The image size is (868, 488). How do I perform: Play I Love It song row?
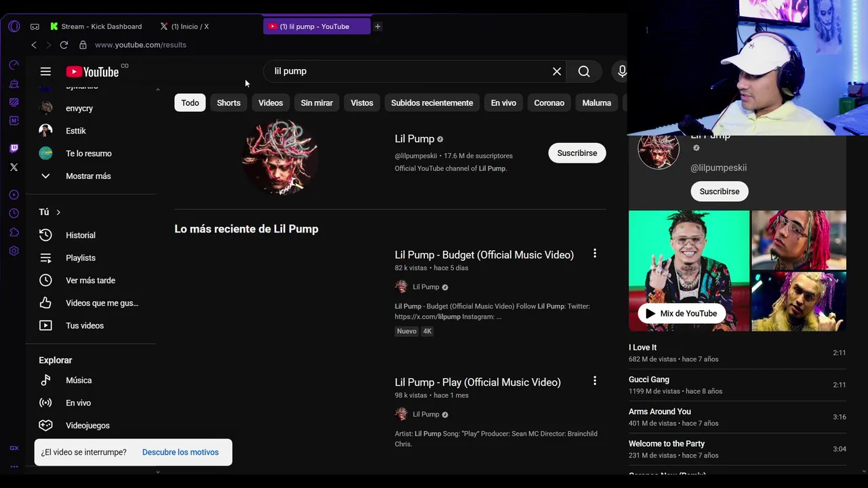tap(737, 353)
